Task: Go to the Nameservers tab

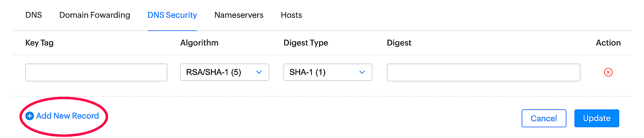Action: point(239,15)
